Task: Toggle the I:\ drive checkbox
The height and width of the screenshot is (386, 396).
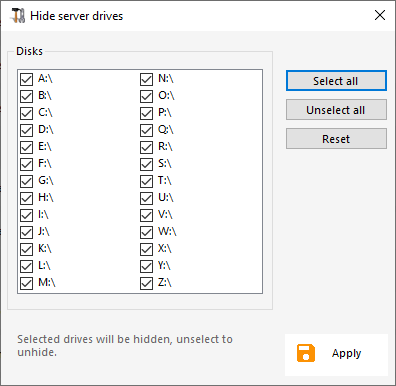Action: point(26,215)
